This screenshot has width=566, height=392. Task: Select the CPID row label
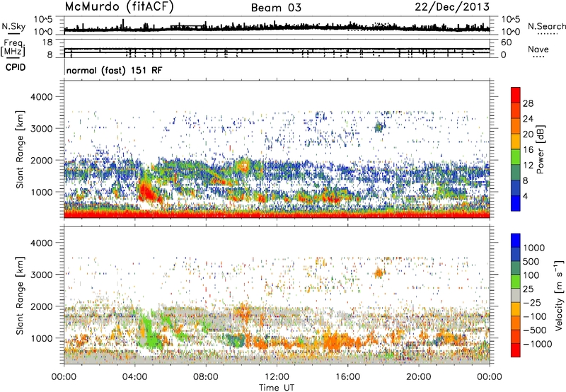(16, 67)
